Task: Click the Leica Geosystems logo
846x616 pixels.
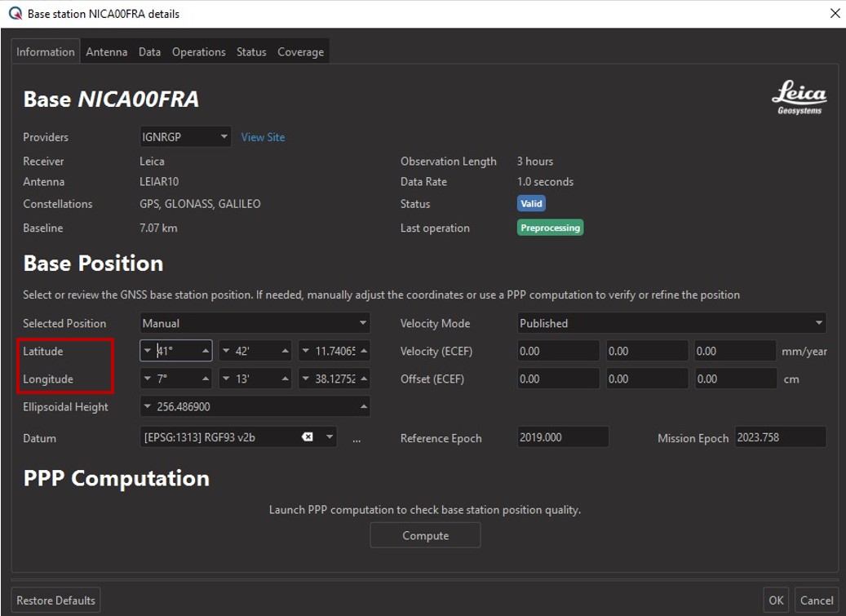Action: point(799,98)
